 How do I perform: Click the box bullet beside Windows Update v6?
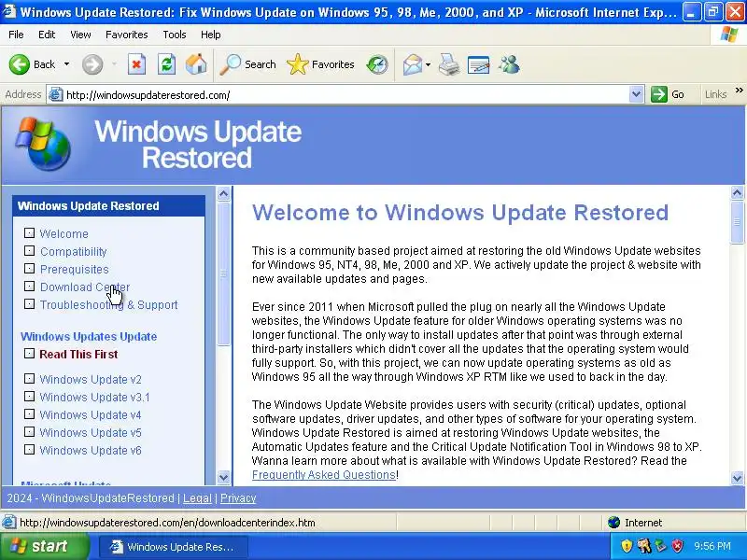pos(30,449)
